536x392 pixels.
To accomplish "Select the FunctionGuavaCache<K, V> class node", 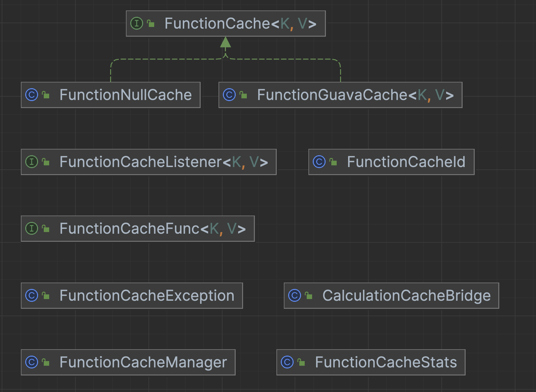I will (355, 95).
